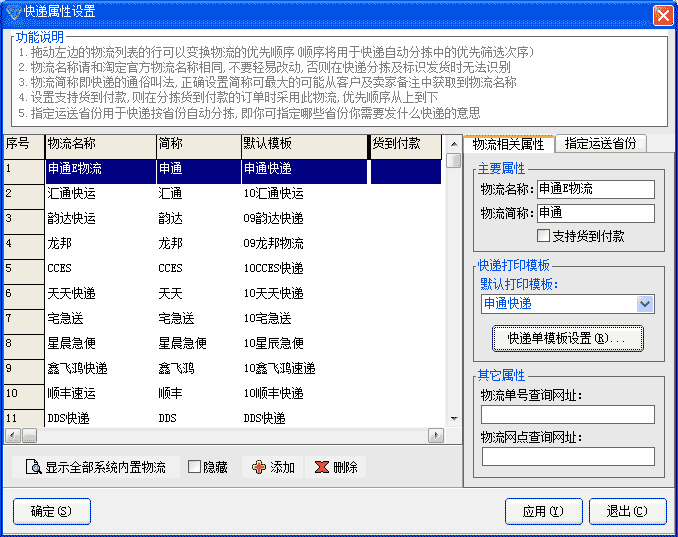Close the 快递属性设置 dialog window

(x=662, y=15)
